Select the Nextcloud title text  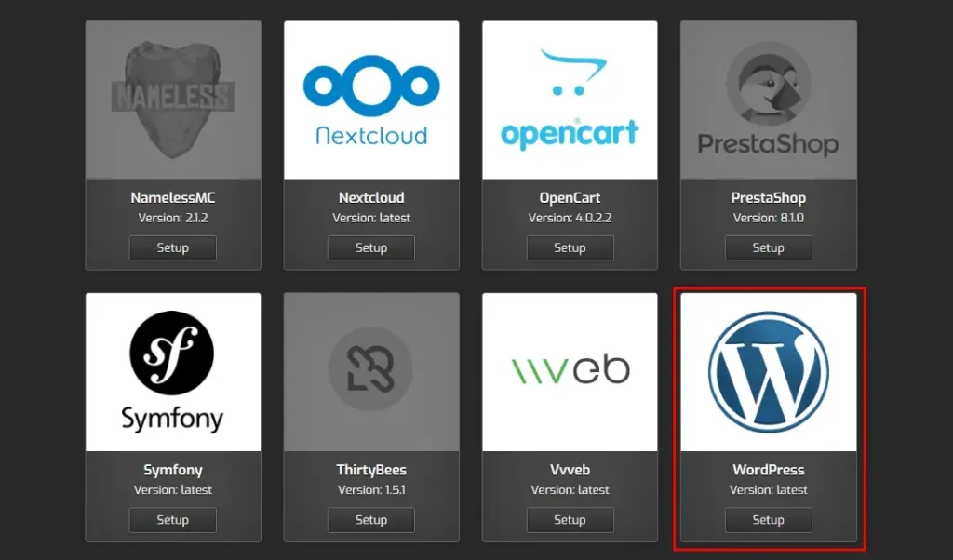[x=371, y=197]
